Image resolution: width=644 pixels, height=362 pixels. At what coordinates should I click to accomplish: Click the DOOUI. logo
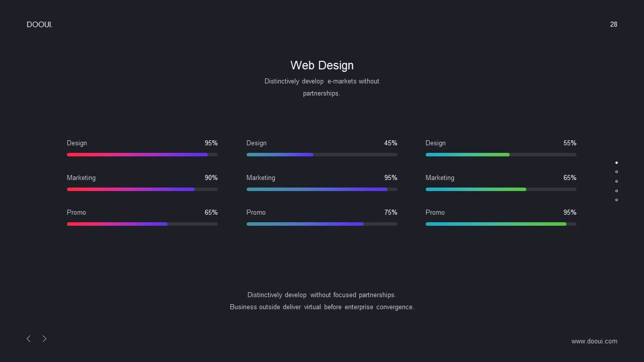pyautogui.click(x=40, y=25)
